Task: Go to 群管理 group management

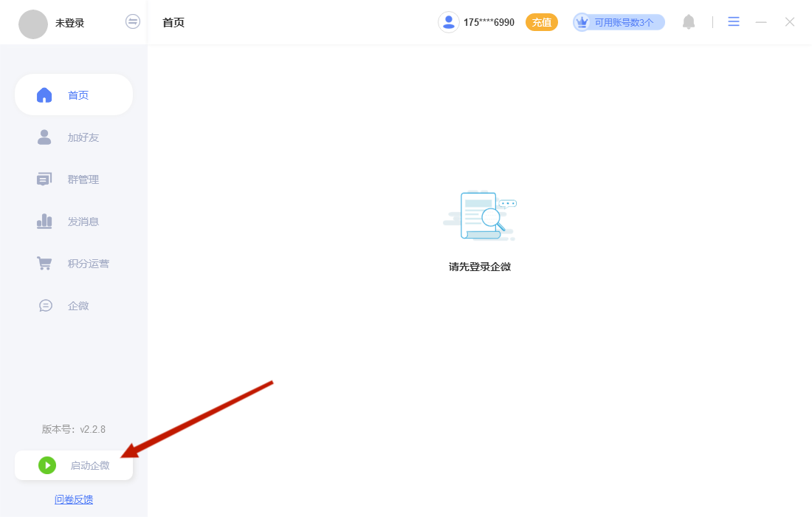Action: pyautogui.click(x=74, y=179)
